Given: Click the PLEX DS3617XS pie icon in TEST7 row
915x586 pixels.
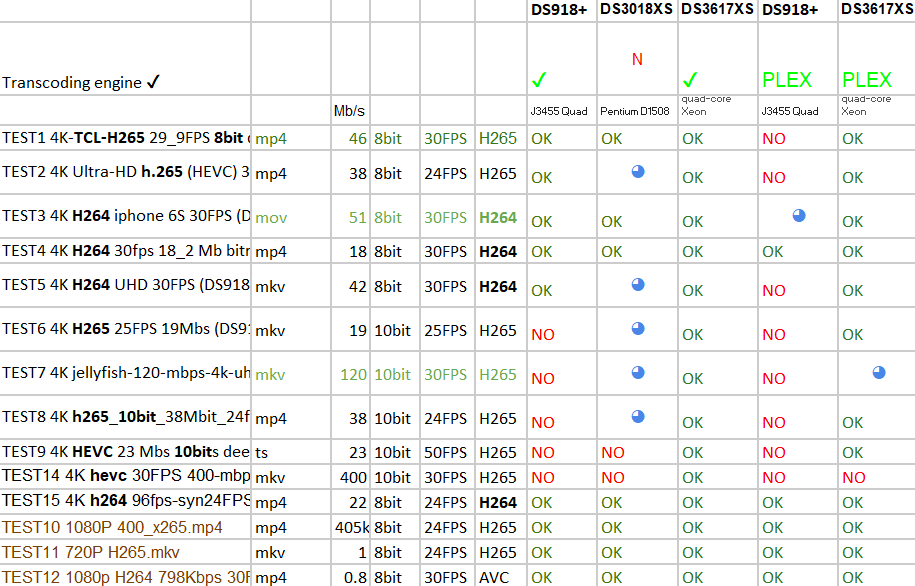Looking at the screenshot, I should click(879, 372).
